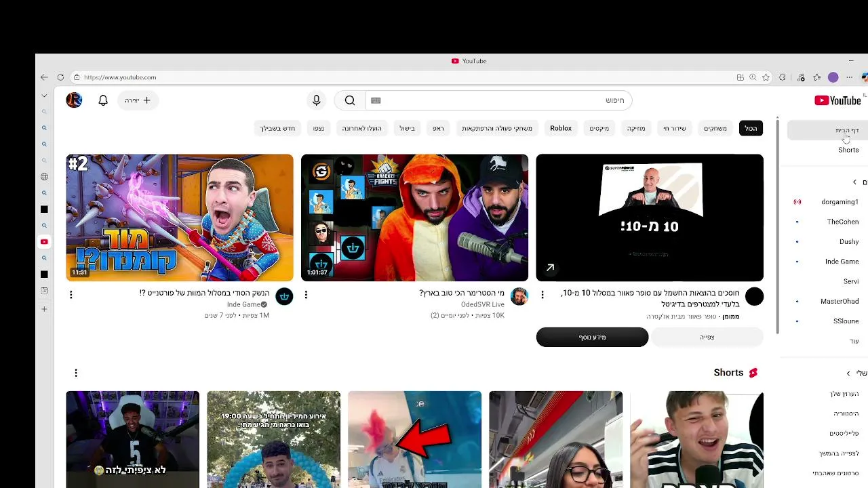The image size is (868, 488).
Task: Click the 'מידע נוסף' ad button
Action: pos(592,337)
